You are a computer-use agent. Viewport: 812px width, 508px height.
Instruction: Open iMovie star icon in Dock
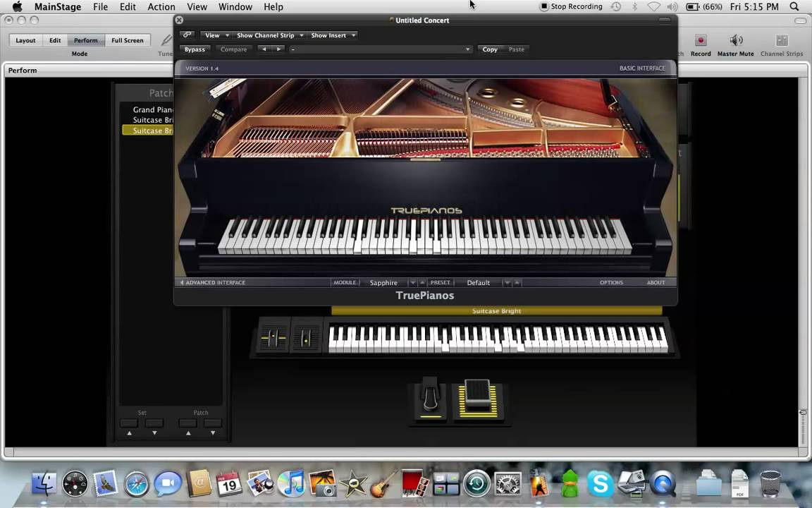[x=353, y=483]
